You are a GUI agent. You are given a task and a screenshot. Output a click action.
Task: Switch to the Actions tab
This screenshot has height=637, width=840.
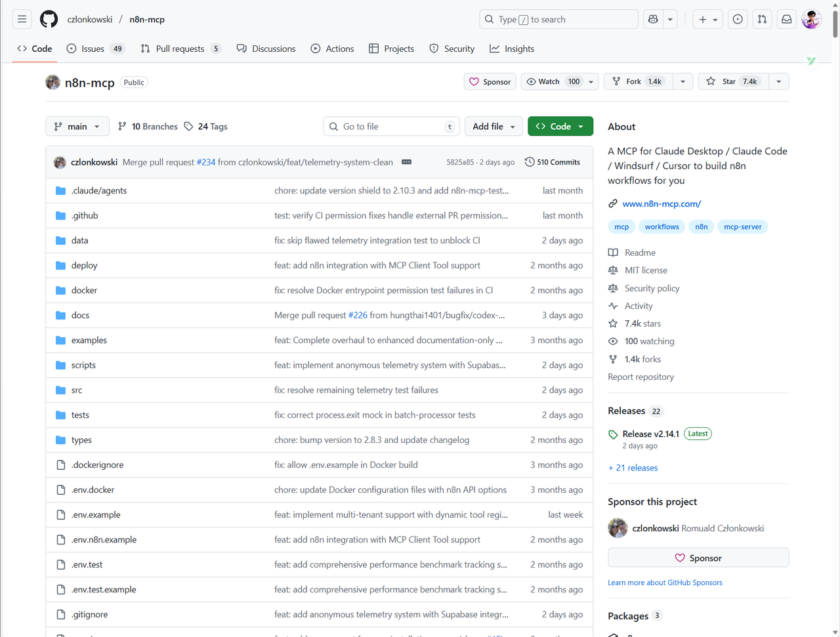[x=332, y=49]
